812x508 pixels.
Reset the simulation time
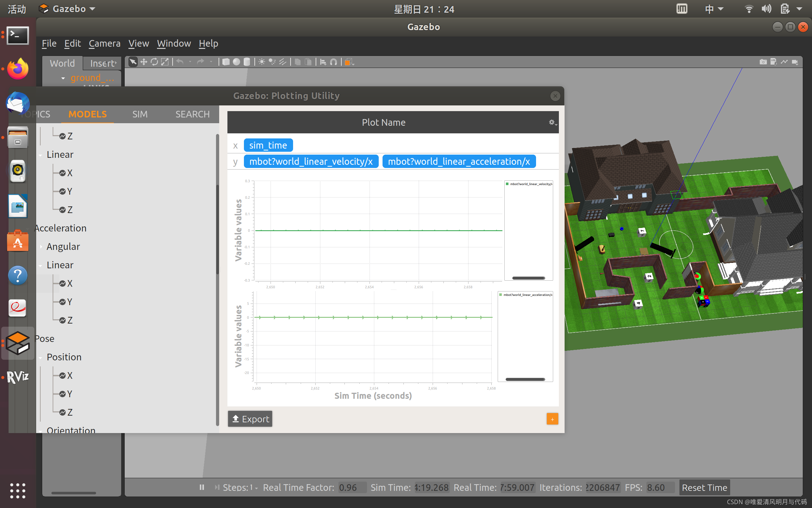(x=704, y=487)
